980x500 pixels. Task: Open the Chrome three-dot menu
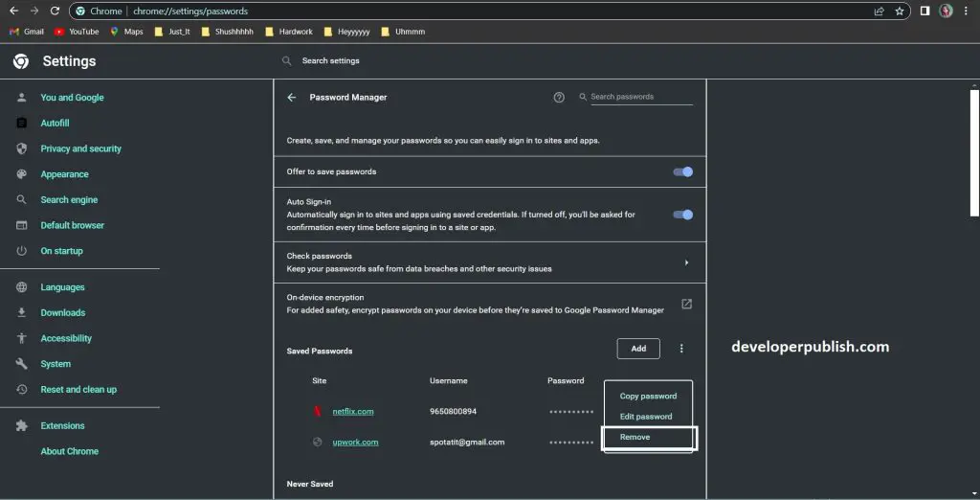[x=967, y=11]
